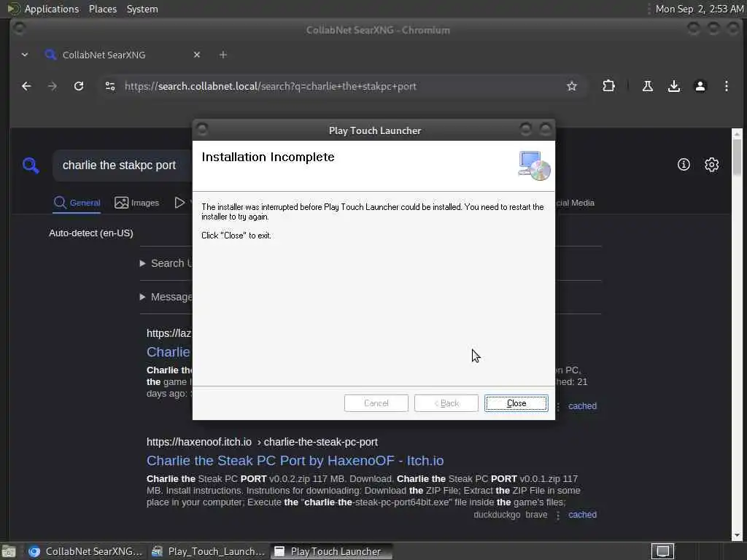Screen dimensions: 747x560
Task: Open the tab search dropdown arrow
Action: [25, 55]
